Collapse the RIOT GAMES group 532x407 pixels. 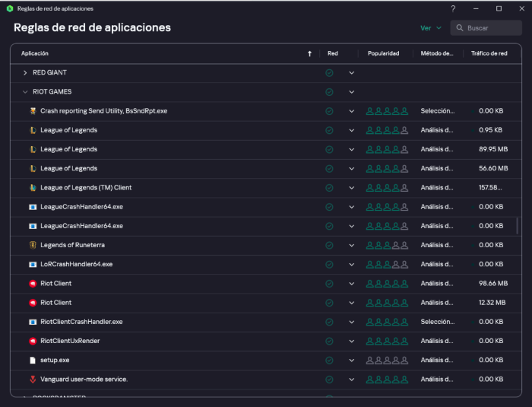(25, 92)
